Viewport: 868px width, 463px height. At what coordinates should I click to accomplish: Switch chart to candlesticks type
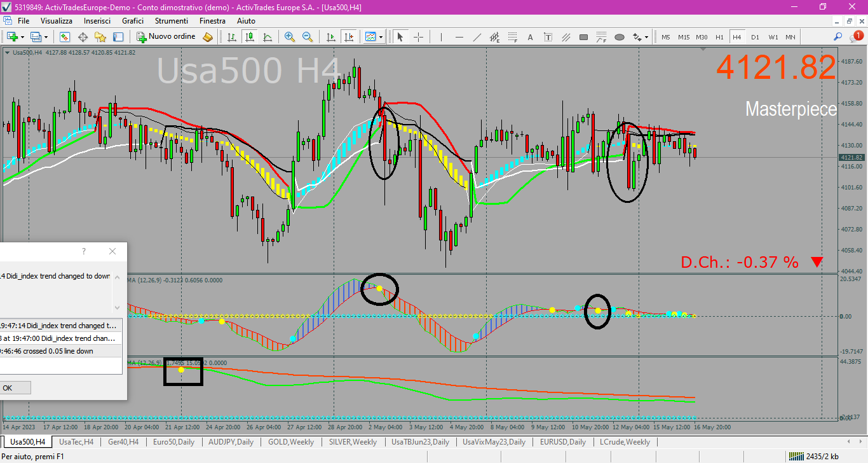[x=250, y=37]
